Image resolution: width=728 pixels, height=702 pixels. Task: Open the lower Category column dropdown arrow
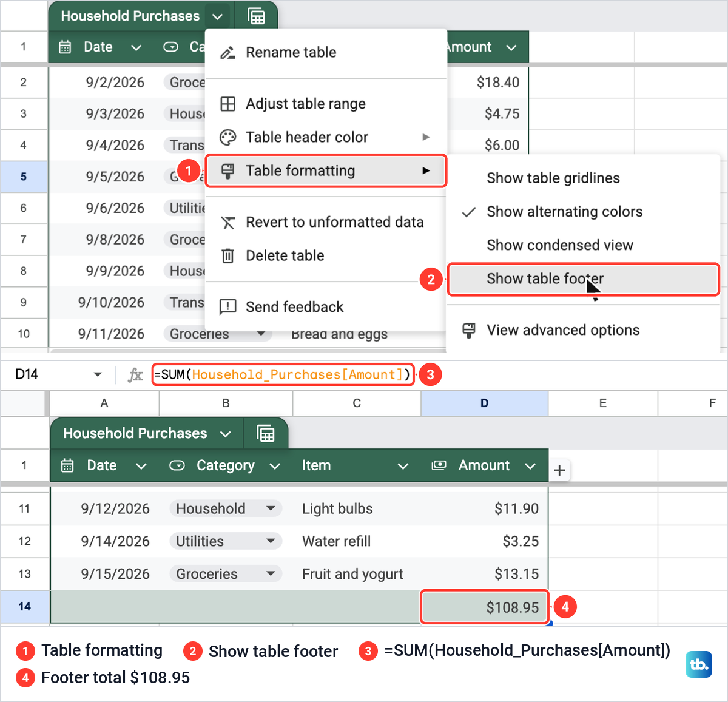click(275, 466)
